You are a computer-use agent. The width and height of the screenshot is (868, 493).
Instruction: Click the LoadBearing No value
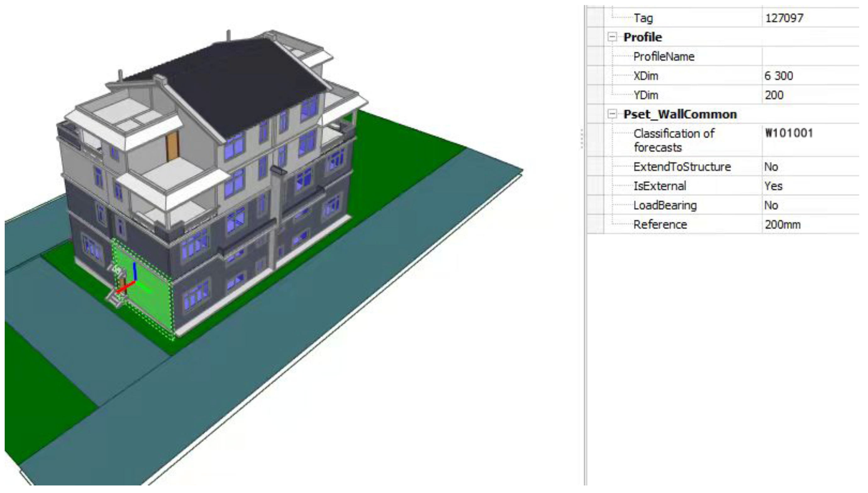771,206
